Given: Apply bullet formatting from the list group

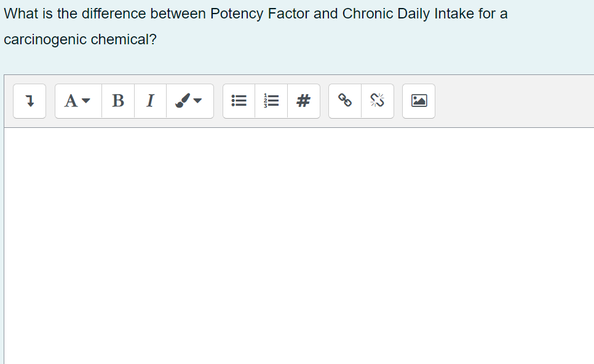Looking at the screenshot, I should coord(239,101).
